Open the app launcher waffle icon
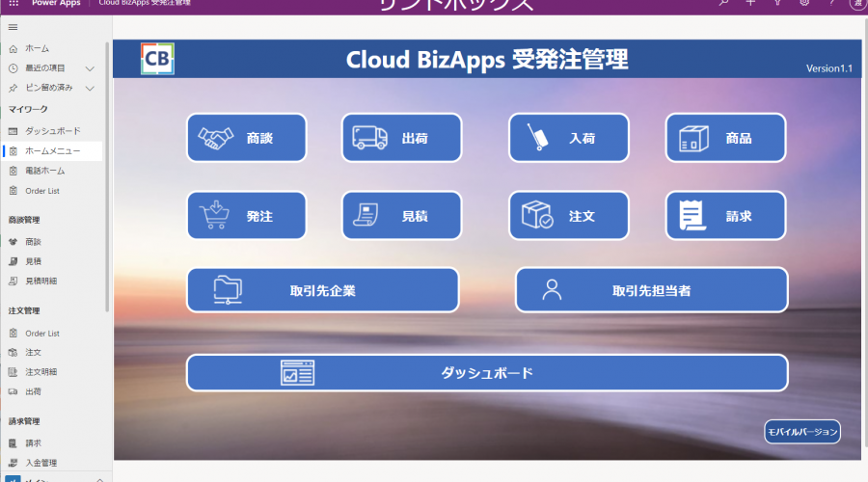 coord(14,3)
